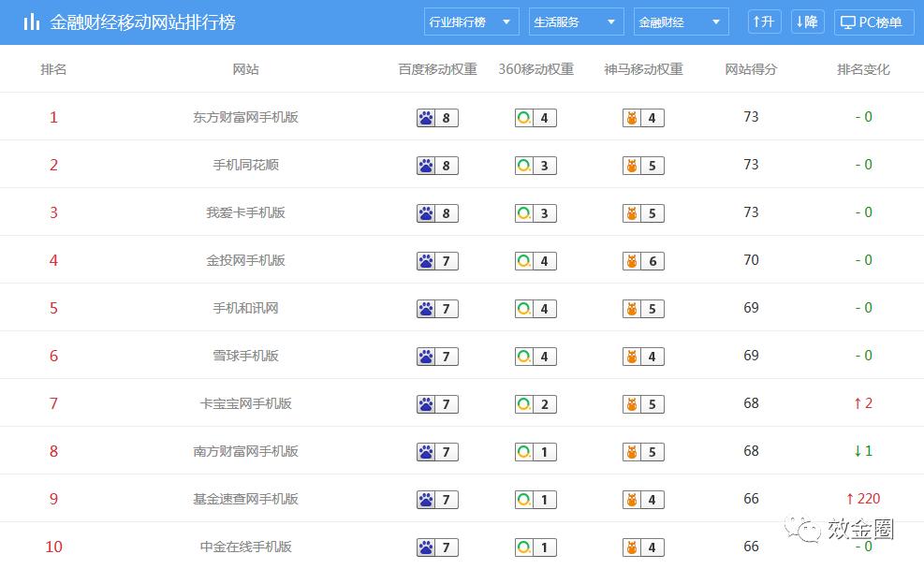Click 360 weight badge for 雪球手机版
Viewport: 924px width, 569px height.
click(x=535, y=357)
